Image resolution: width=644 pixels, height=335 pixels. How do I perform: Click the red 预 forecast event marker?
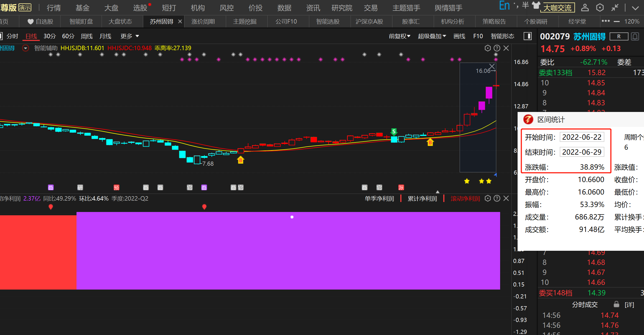pos(116,188)
